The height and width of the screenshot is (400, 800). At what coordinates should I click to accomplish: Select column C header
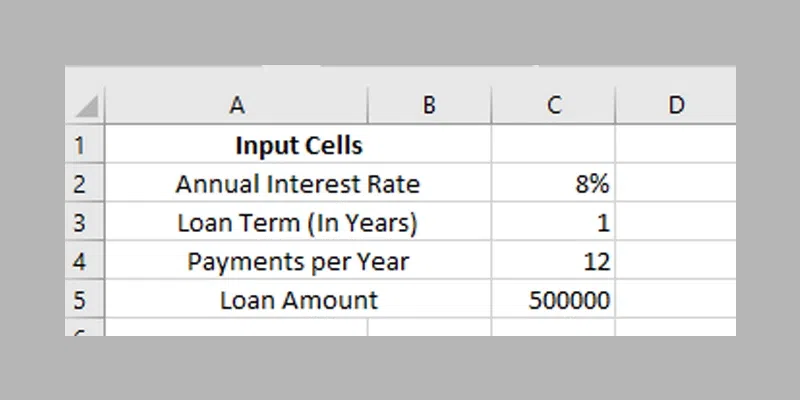(554, 104)
